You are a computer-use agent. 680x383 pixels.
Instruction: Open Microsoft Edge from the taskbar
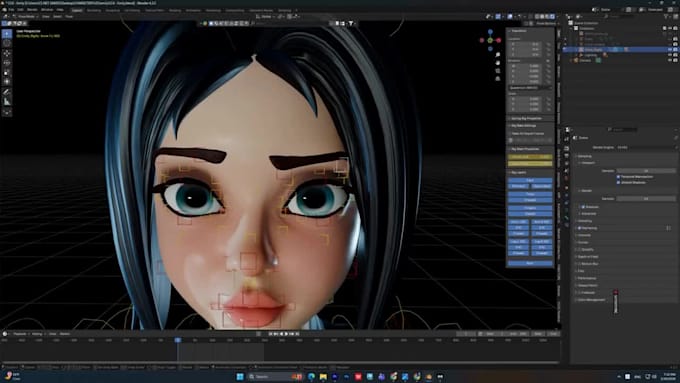click(311, 376)
